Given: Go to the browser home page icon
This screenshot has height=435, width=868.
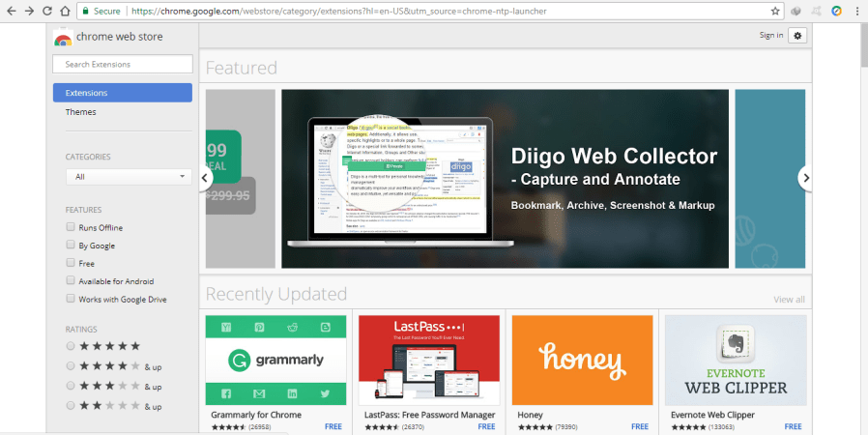Looking at the screenshot, I should pyautogui.click(x=64, y=11).
